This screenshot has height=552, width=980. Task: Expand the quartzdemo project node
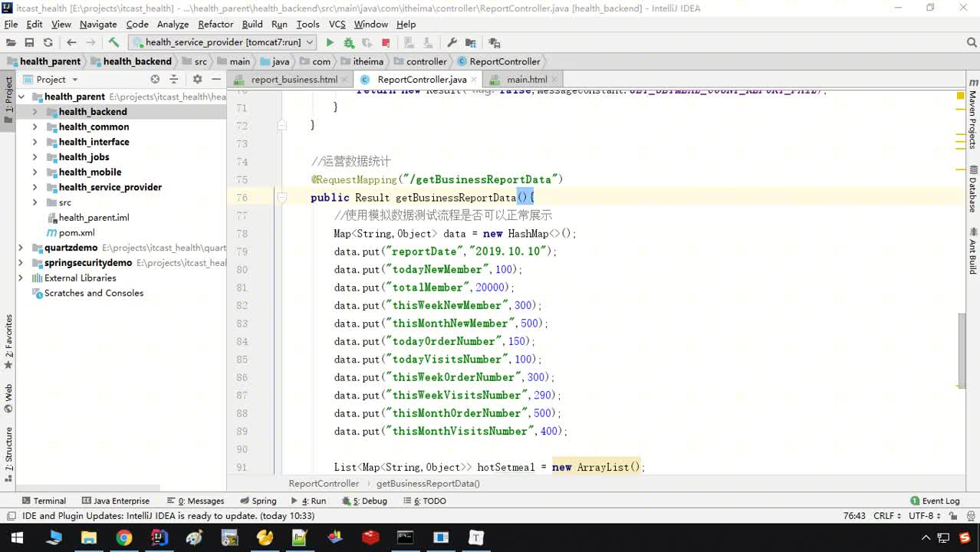coord(21,248)
